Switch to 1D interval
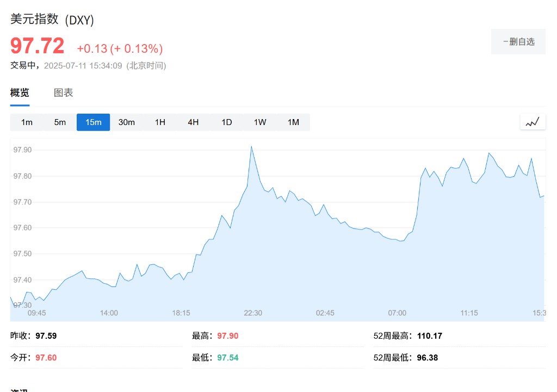The height and width of the screenshot is (392, 557). tap(227, 122)
